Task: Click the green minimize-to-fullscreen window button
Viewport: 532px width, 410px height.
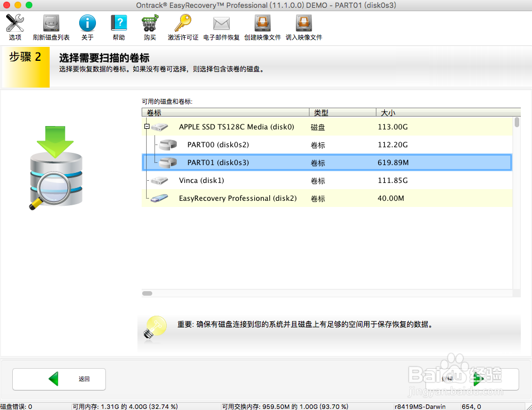Action: click(29, 5)
